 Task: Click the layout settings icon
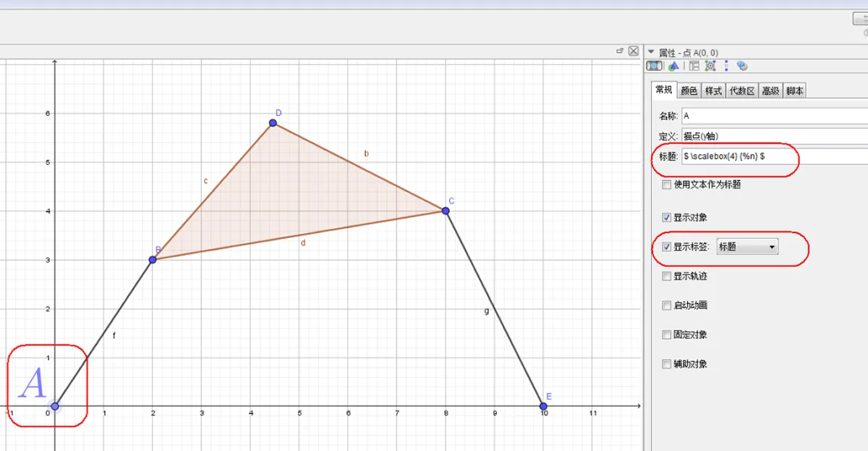(x=694, y=66)
